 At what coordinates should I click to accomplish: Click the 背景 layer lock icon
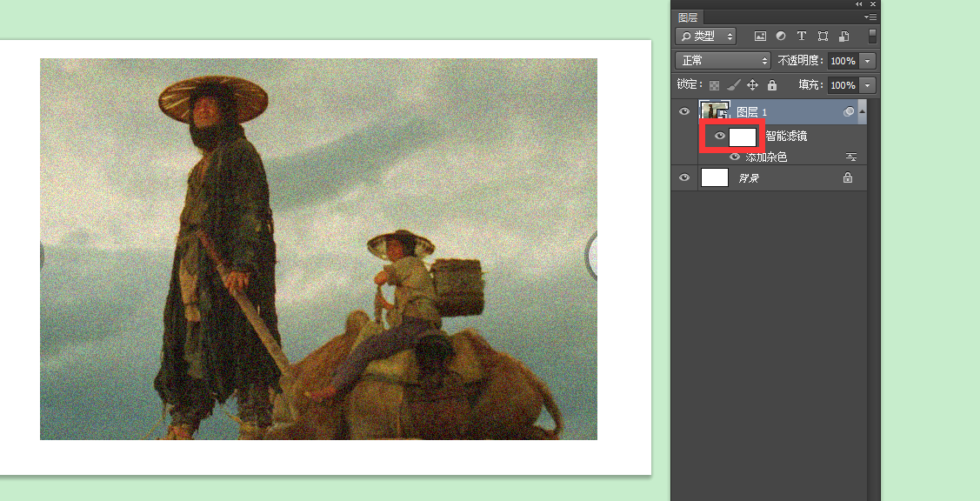848,177
